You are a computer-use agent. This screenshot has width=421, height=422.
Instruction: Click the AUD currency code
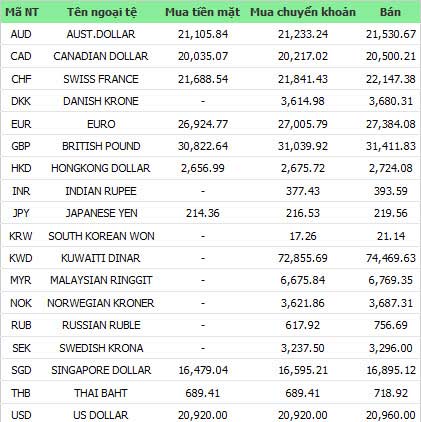21,34
